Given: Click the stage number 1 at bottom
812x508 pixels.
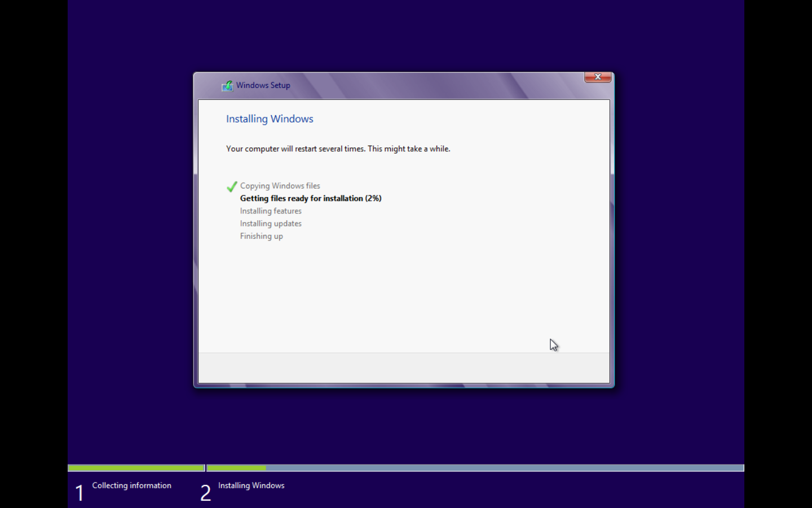Looking at the screenshot, I should click(x=80, y=493).
